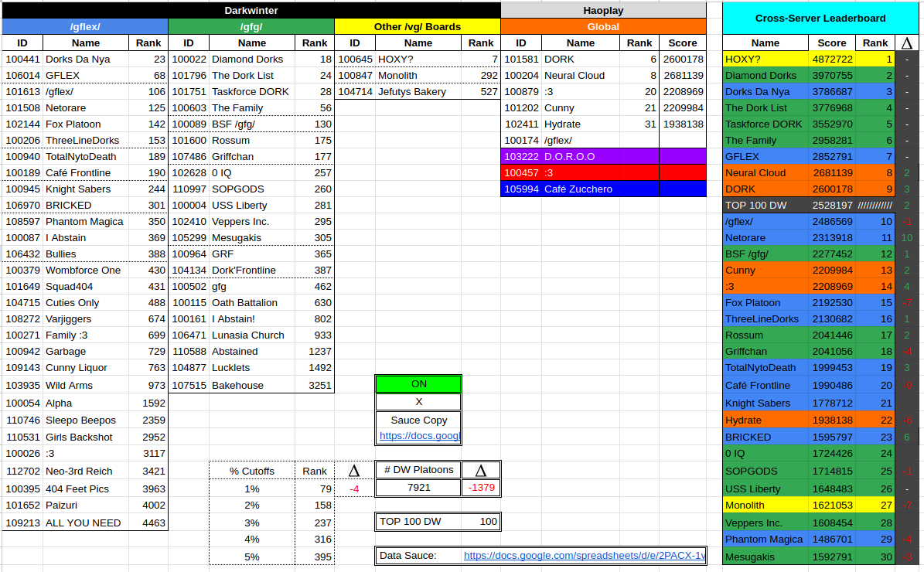Select the BRICKED row in /gflex/ table
The height and width of the screenshot is (572, 924).
click(85, 206)
